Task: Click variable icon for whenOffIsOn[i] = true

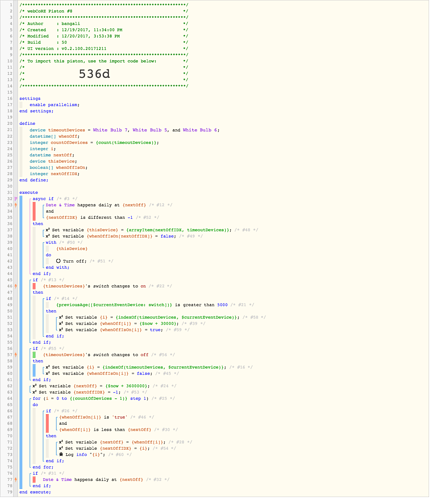Action: coord(61,331)
